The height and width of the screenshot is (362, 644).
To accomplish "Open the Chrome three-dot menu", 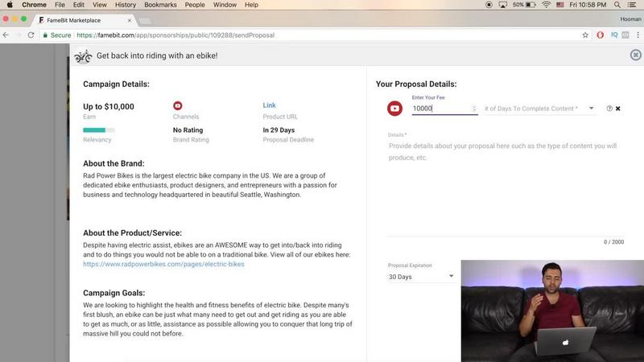I will [638, 35].
